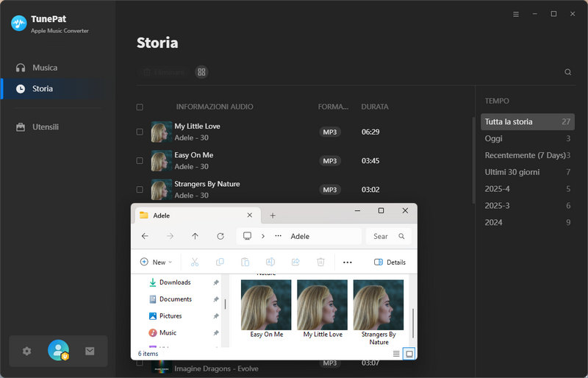This screenshot has width=588, height=378.
Task: Open See more options in Explorer toolbar
Action: (348, 262)
